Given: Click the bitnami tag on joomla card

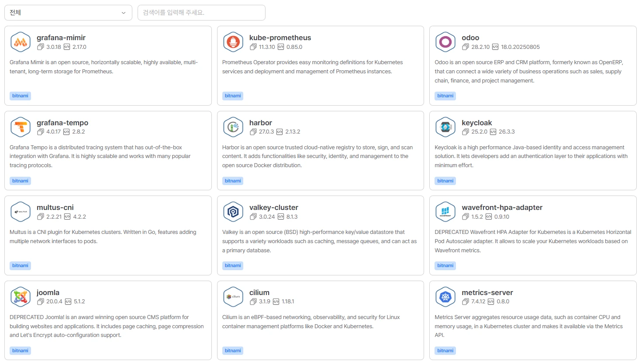Looking at the screenshot, I should pyautogui.click(x=20, y=350).
